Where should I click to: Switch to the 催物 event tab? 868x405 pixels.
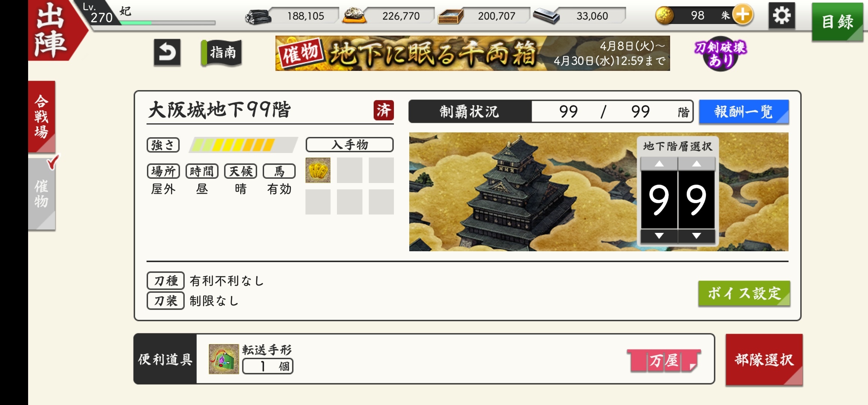(42, 194)
